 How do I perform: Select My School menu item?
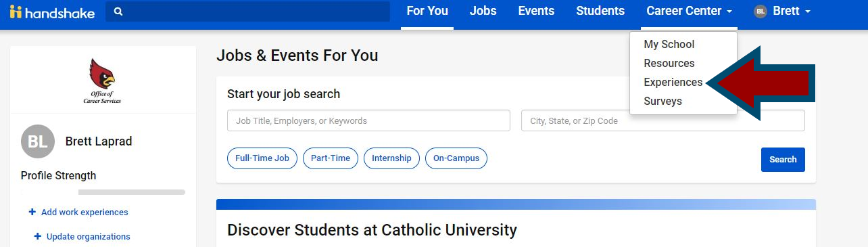point(669,44)
